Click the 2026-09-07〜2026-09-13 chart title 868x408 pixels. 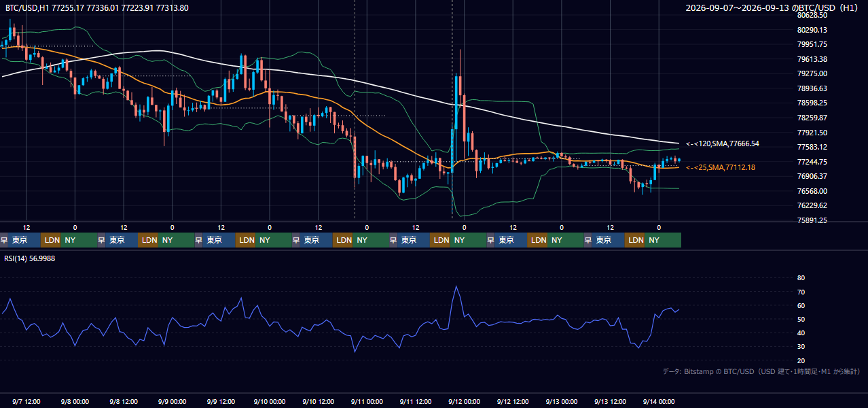point(773,7)
